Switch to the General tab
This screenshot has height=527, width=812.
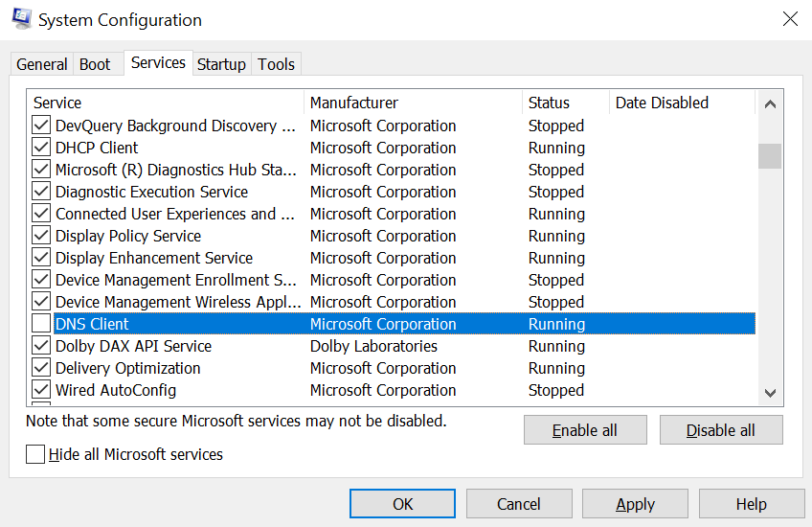click(x=42, y=64)
